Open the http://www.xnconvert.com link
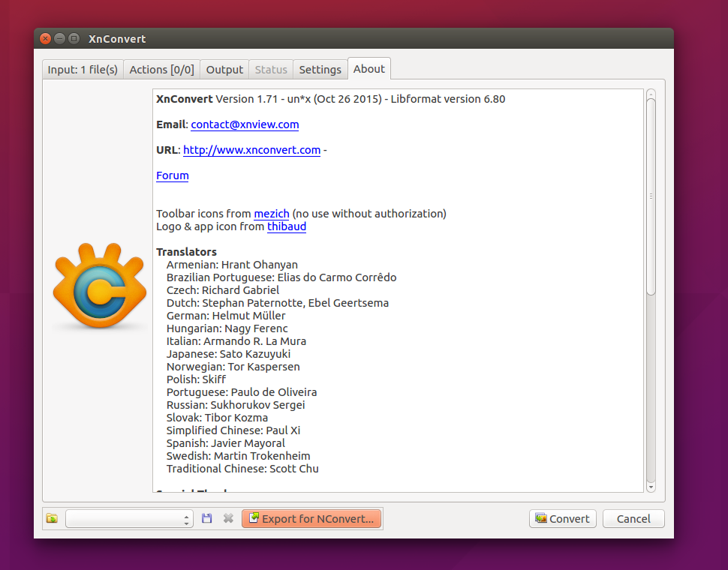The width and height of the screenshot is (728, 570). (x=251, y=150)
